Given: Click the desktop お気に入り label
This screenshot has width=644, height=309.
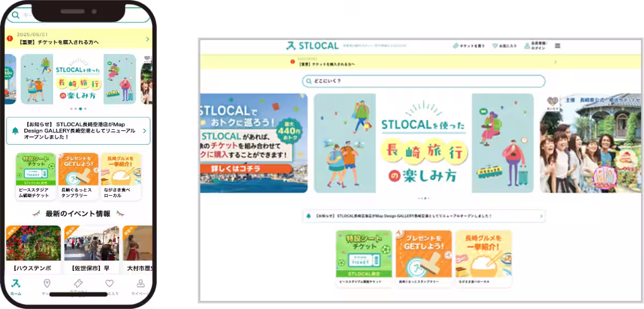Looking at the screenshot, I should pyautogui.click(x=508, y=46).
